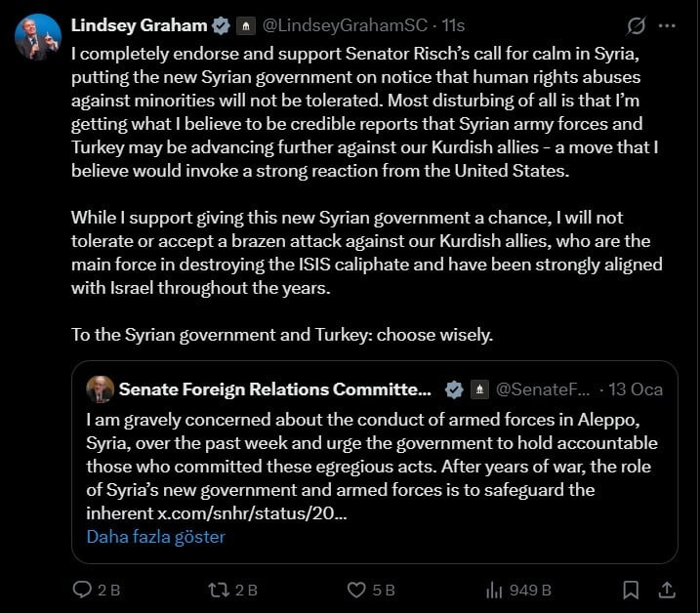
Task: Click the 13 Oca date on the quoted tweet
Action: coord(636,389)
